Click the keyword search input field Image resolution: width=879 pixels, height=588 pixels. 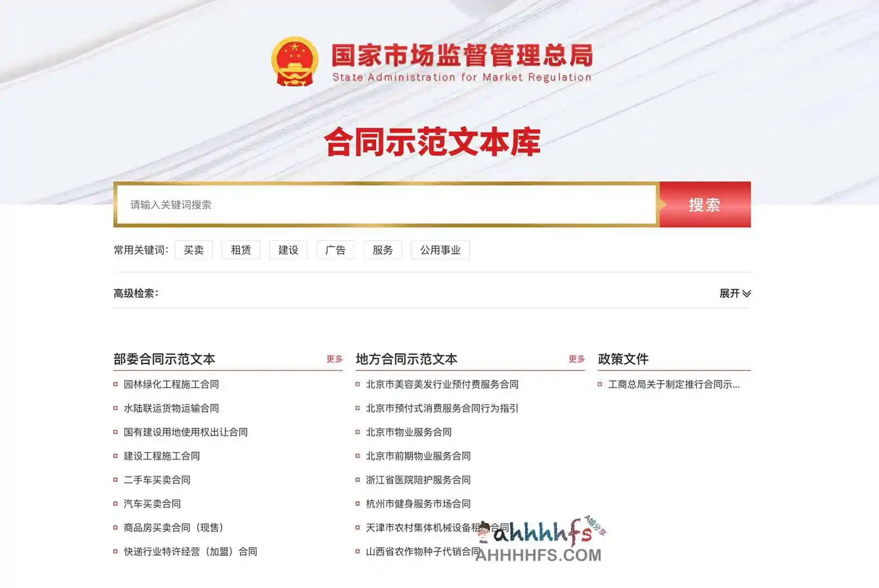click(381, 205)
